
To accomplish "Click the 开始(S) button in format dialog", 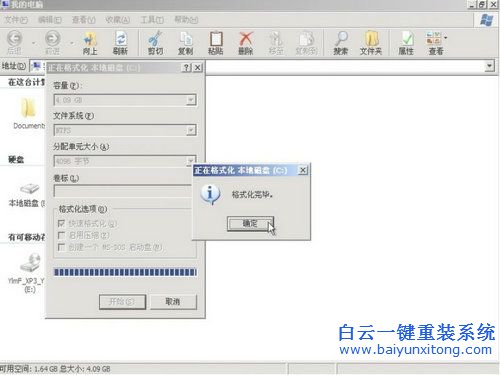I will tap(122, 302).
